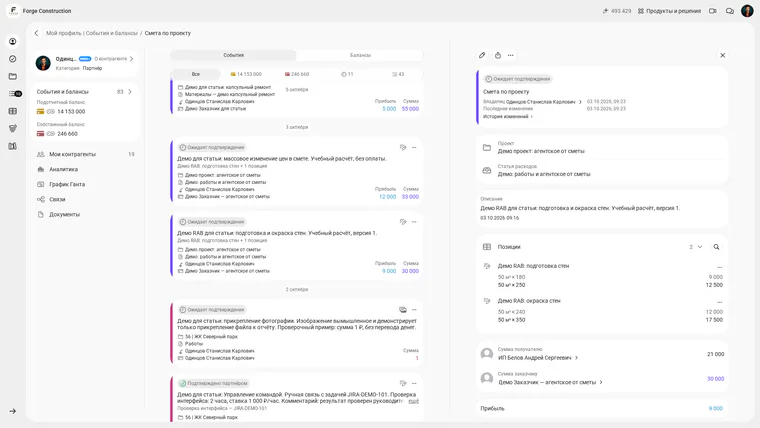This screenshot has width=760, height=428.
Task: Open Продукты и решения menu
Action: [669, 11]
